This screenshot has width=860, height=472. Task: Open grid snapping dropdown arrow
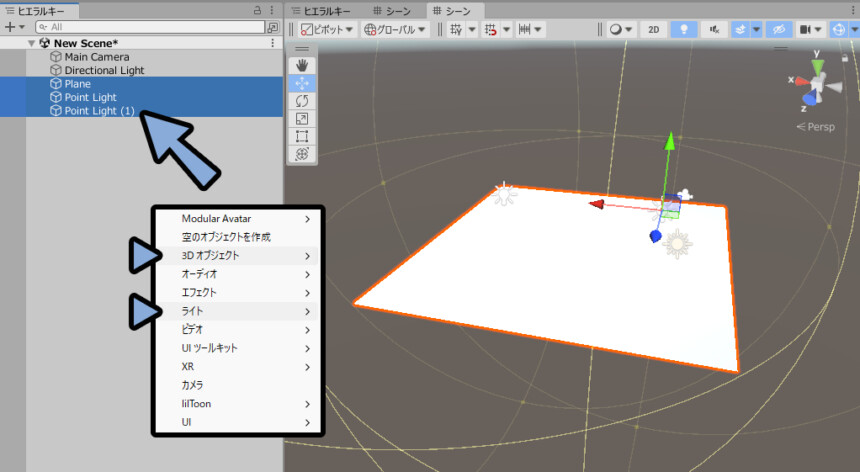(506, 29)
